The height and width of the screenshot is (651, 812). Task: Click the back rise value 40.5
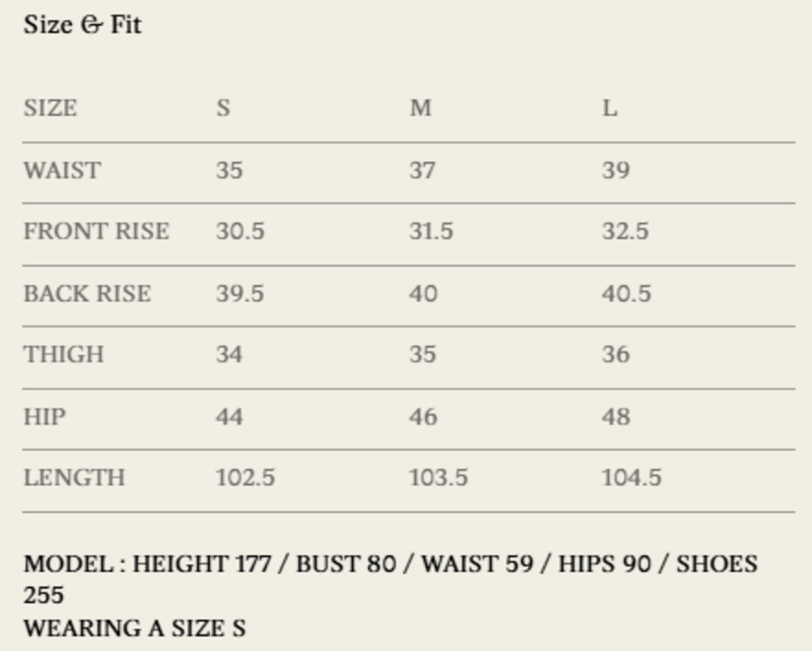click(x=626, y=294)
